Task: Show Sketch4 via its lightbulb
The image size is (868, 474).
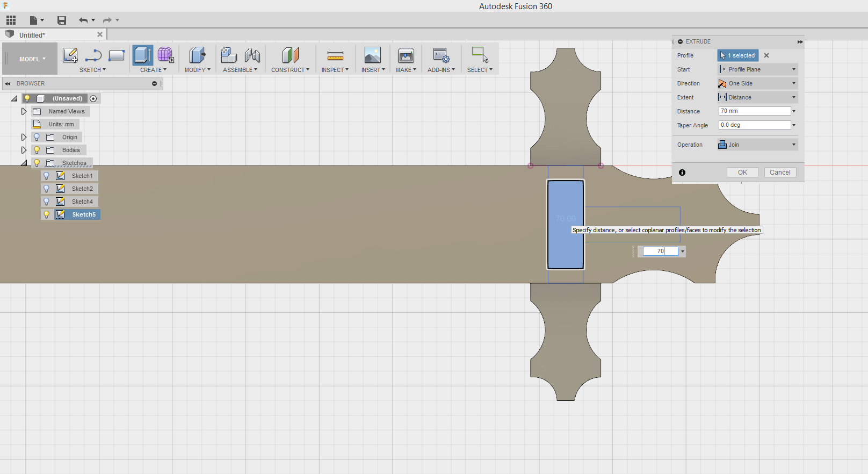Action: [47, 202]
